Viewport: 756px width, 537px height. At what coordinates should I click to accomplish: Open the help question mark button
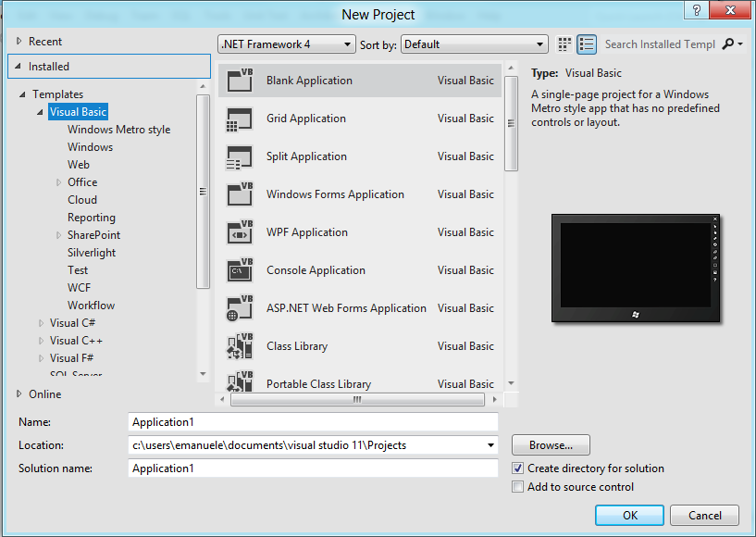tap(696, 10)
